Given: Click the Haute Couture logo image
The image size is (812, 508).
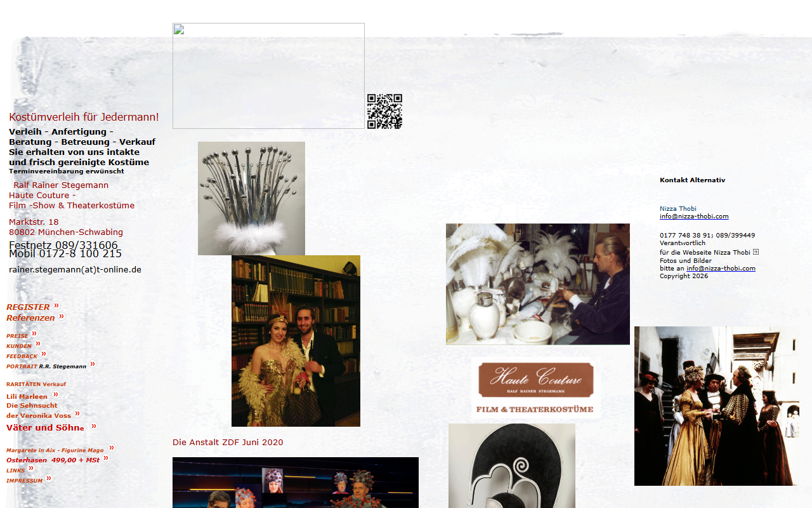Looking at the screenshot, I should coord(536,387).
